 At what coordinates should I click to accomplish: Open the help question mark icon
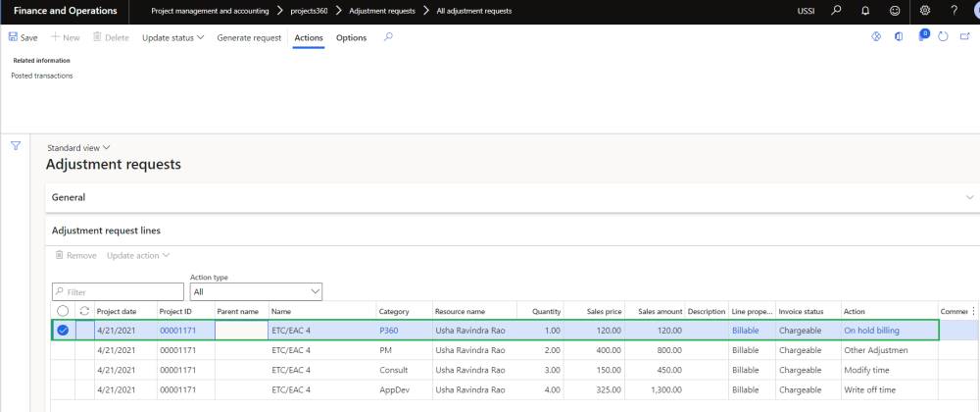955,11
